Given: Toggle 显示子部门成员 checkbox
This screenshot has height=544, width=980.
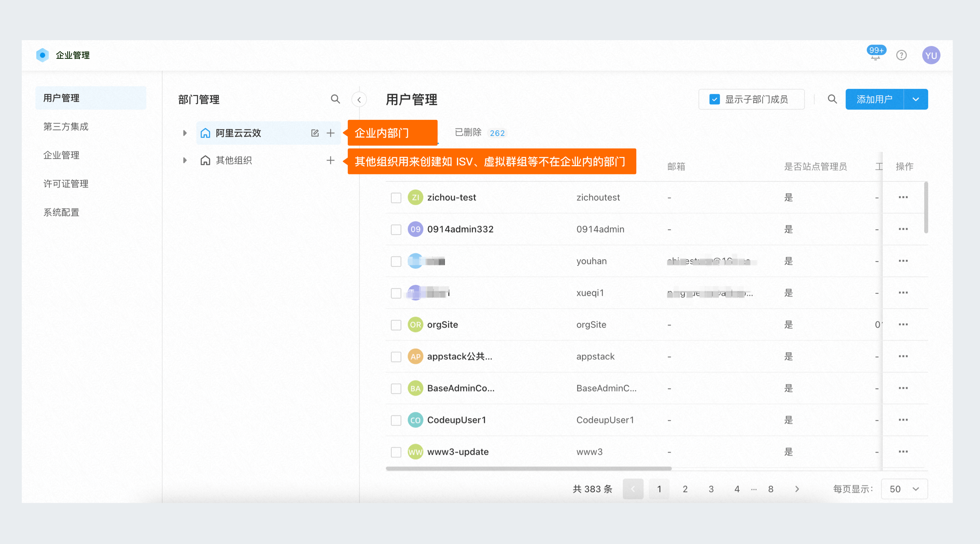Looking at the screenshot, I should pos(714,99).
